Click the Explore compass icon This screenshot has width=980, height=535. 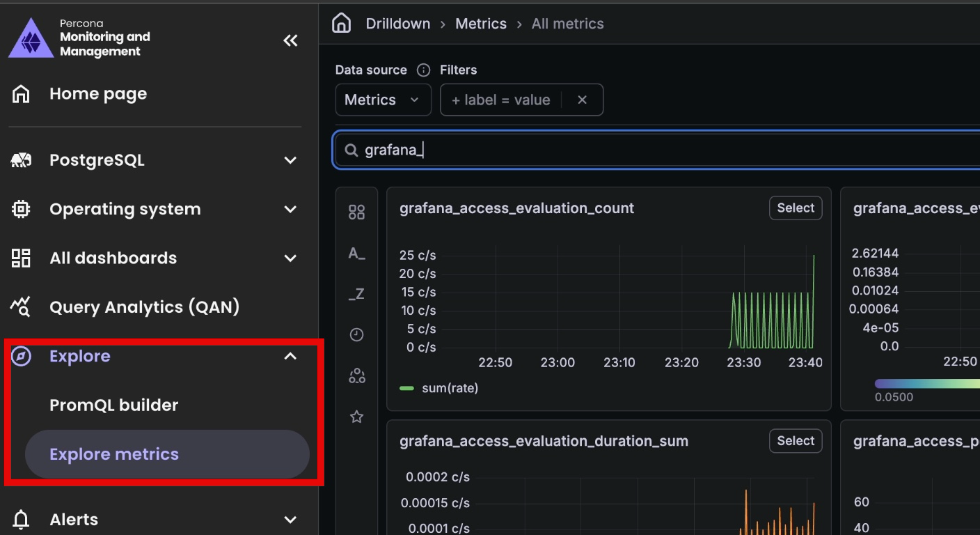[22, 356]
